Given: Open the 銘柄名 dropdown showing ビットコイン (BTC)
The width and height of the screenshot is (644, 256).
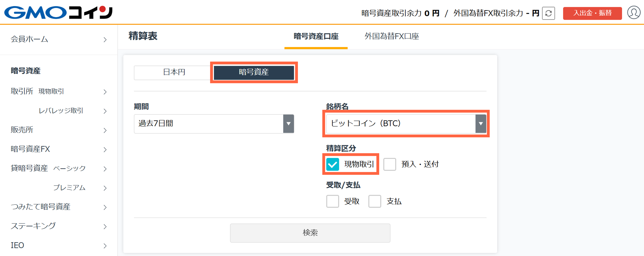Looking at the screenshot, I should 406,124.
